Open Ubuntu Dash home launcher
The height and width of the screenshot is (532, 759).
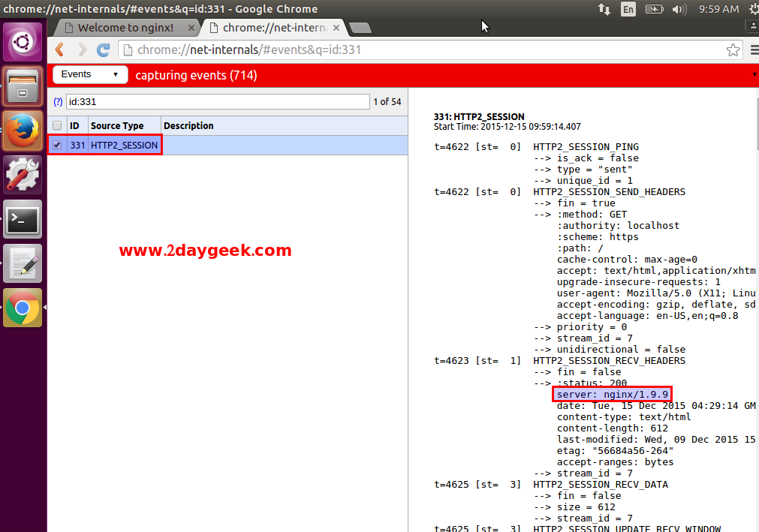click(23, 43)
